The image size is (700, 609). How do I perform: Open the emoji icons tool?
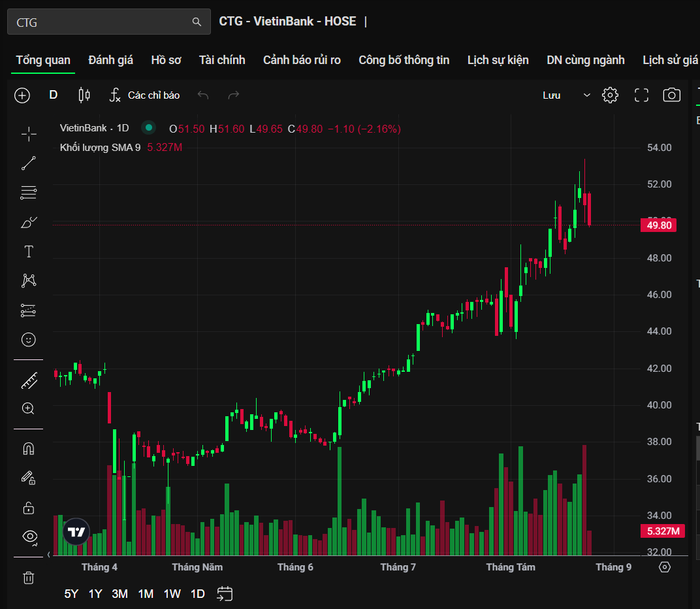click(x=29, y=340)
